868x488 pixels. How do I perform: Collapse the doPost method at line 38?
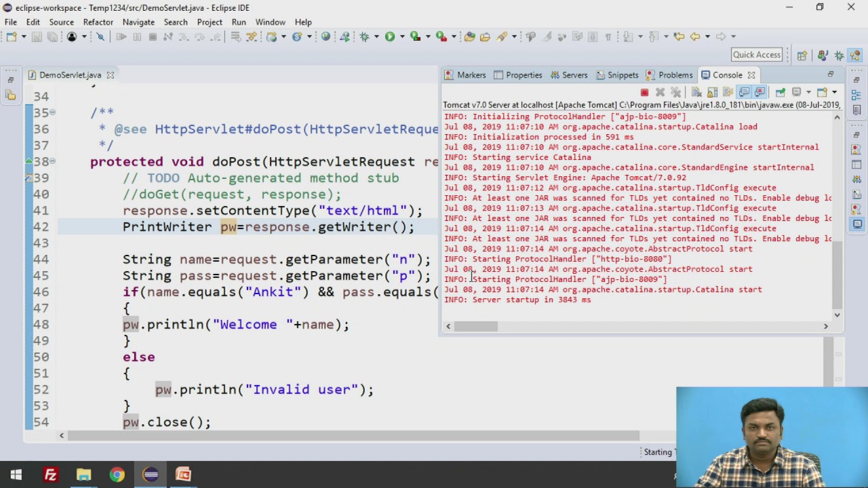(x=52, y=161)
